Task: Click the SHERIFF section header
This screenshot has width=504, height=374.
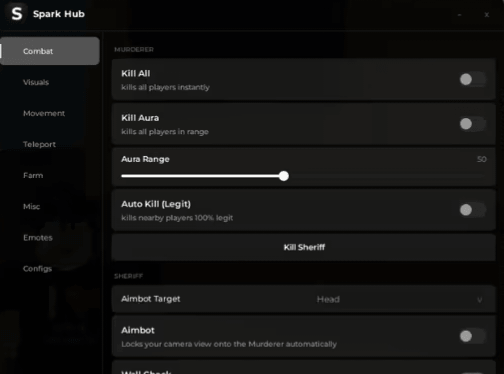Action: [x=129, y=276]
